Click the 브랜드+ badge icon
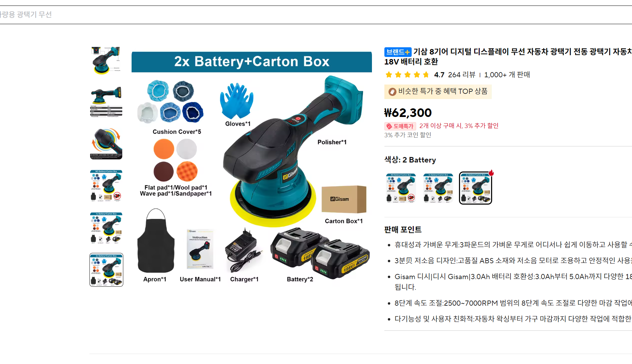 pyautogui.click(x=398, y=52)
